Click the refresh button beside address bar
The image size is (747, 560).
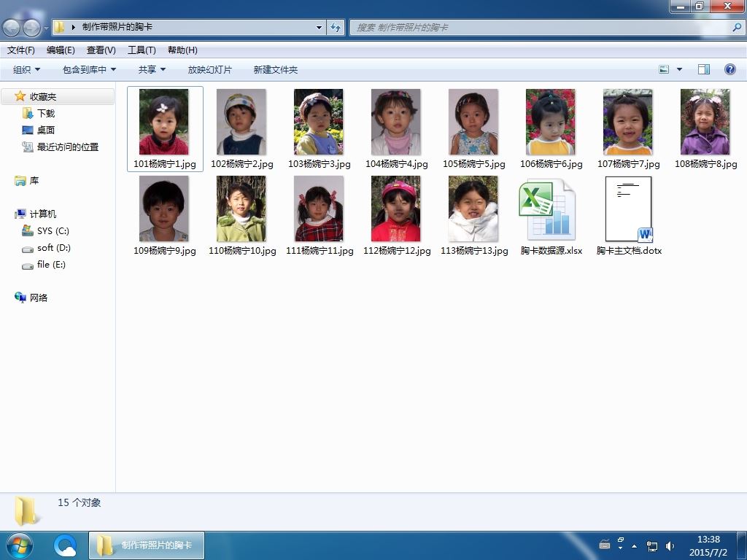coord(336,27)
